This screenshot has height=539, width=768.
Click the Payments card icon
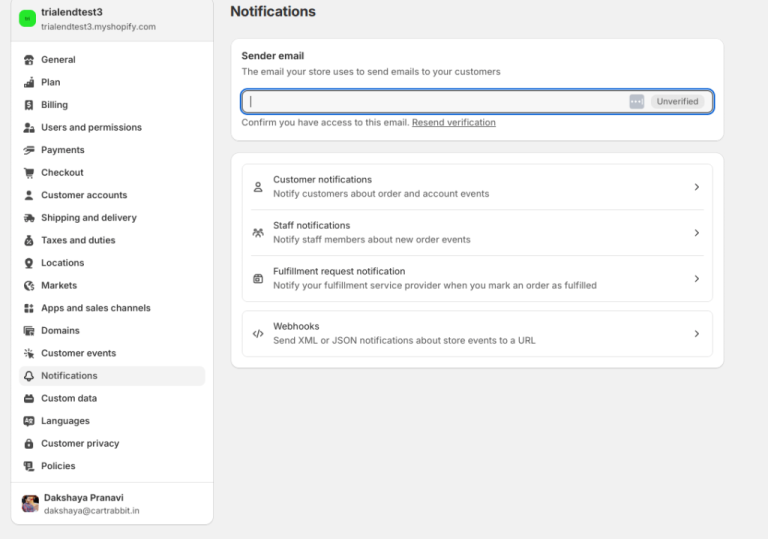coord(29,150)
